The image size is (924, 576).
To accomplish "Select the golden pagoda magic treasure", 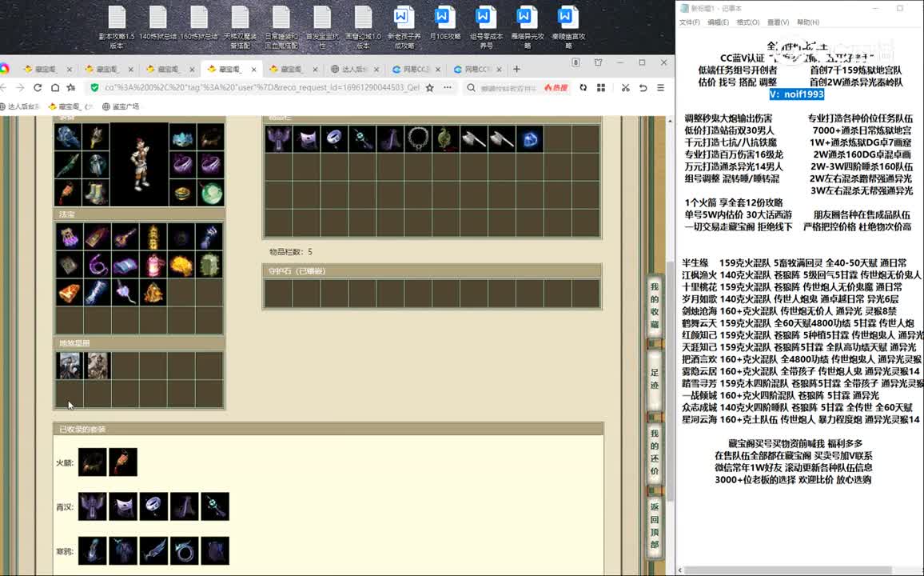I will [153, 238].
